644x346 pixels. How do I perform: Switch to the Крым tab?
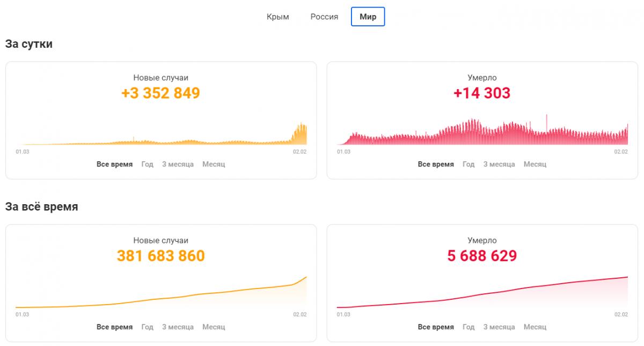pyautogui.click(x=277, y=17)
